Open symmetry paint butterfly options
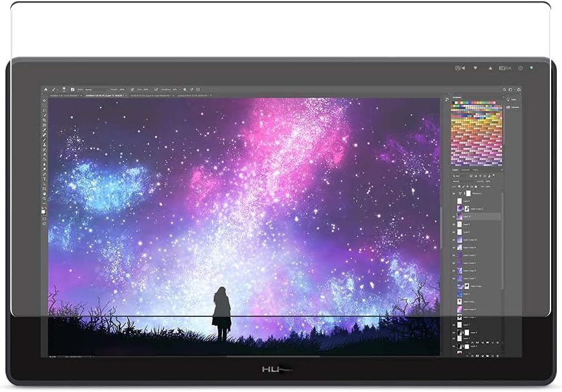This screenshot has height=392, width=562. [198, 90]
